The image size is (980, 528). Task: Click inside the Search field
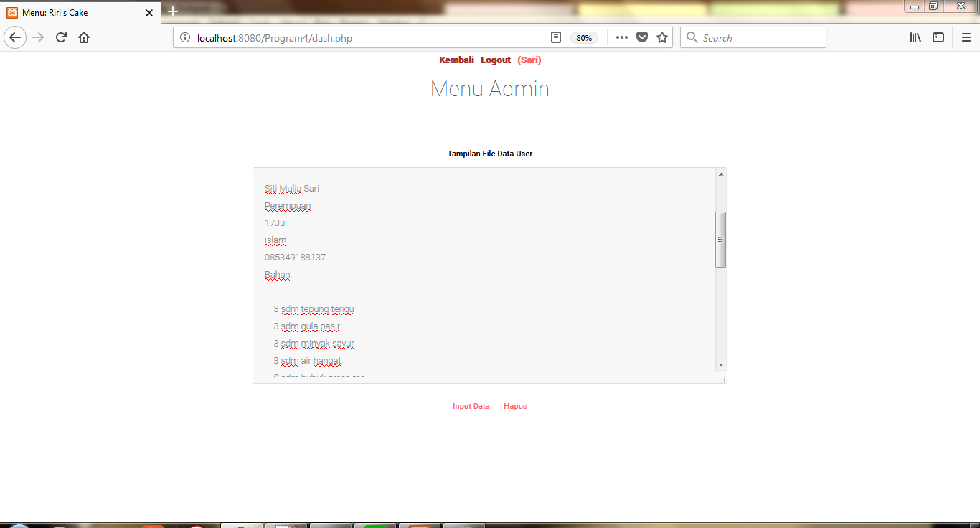(753, 37)
